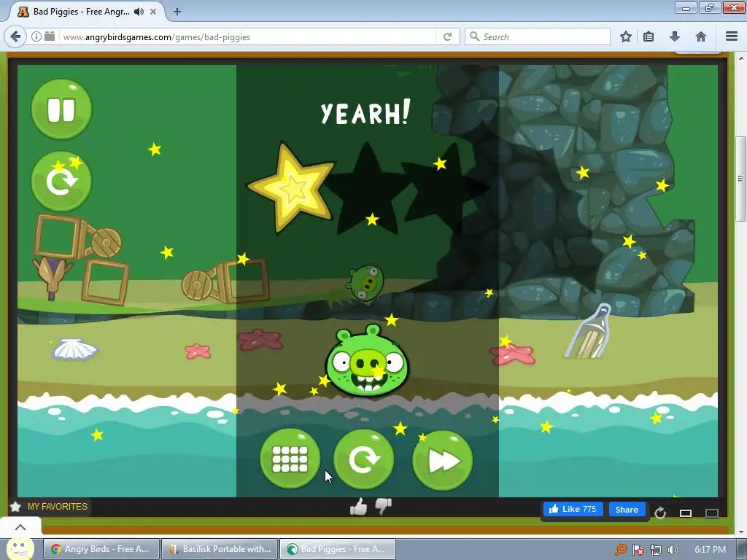Click the orange magnifier tray icon
Viewport: 747px width, 560px height.
click(x=620, y=550)
